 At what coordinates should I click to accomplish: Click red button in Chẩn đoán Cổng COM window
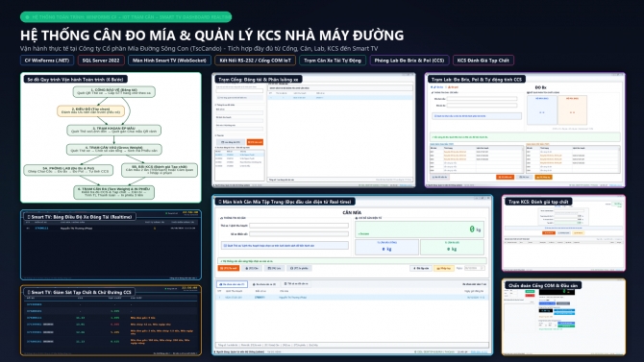tap(530, 296)
